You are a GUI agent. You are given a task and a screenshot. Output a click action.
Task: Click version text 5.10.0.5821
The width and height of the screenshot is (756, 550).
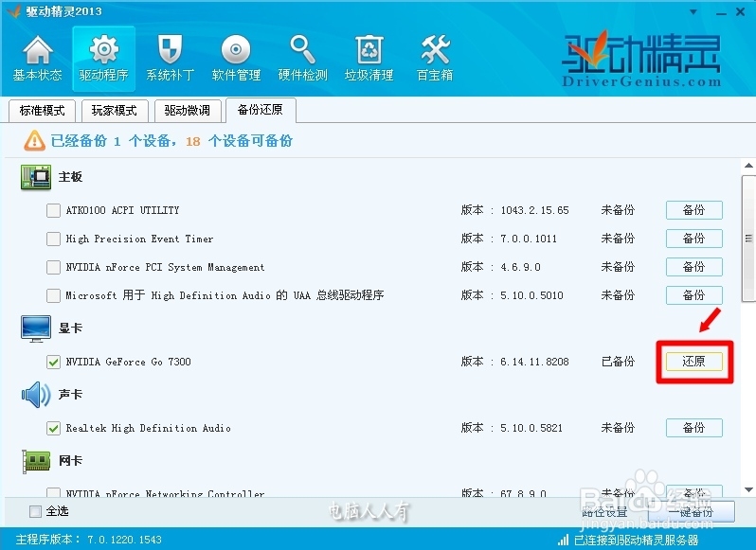tap(531, 428)
